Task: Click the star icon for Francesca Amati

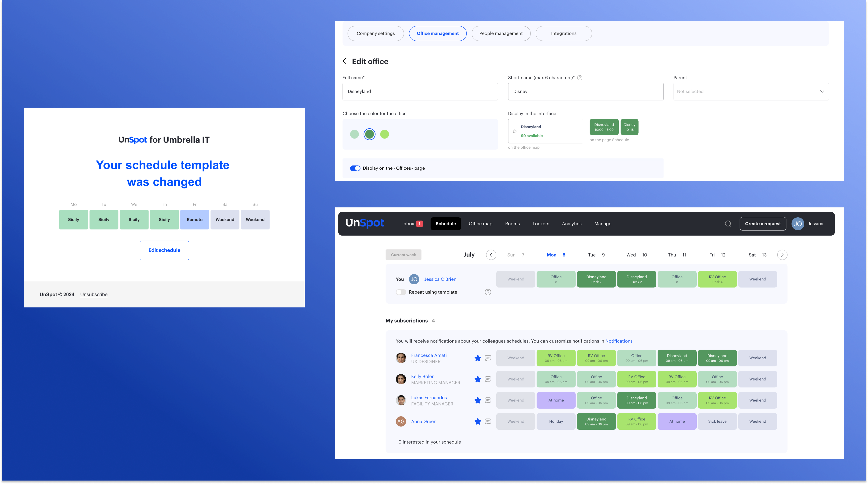Action: pyautogui.click(x=477, y=358)
